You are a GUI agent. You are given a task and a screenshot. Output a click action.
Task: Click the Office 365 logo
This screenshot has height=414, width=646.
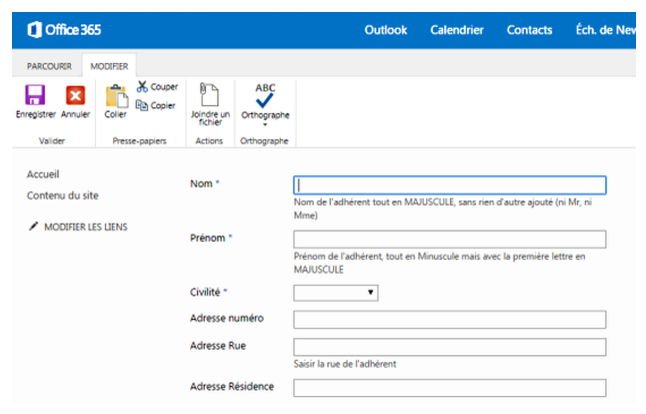click(x=64, y=30)
